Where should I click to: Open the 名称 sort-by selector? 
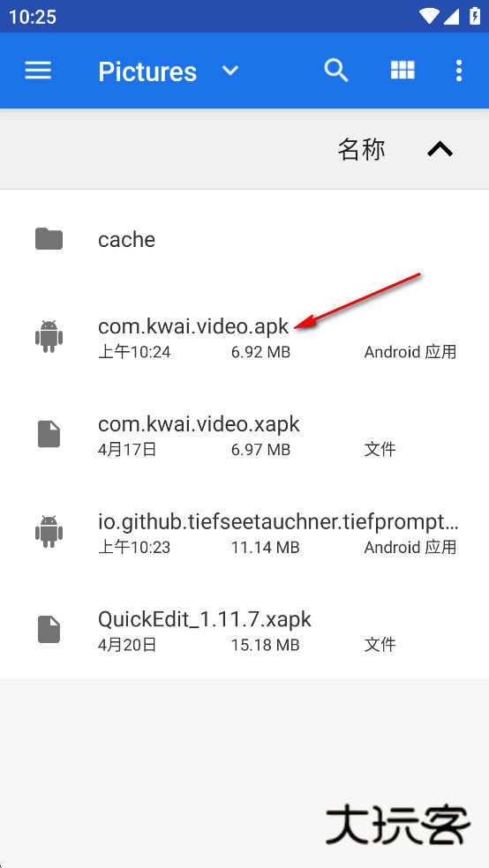pos(361,149)
